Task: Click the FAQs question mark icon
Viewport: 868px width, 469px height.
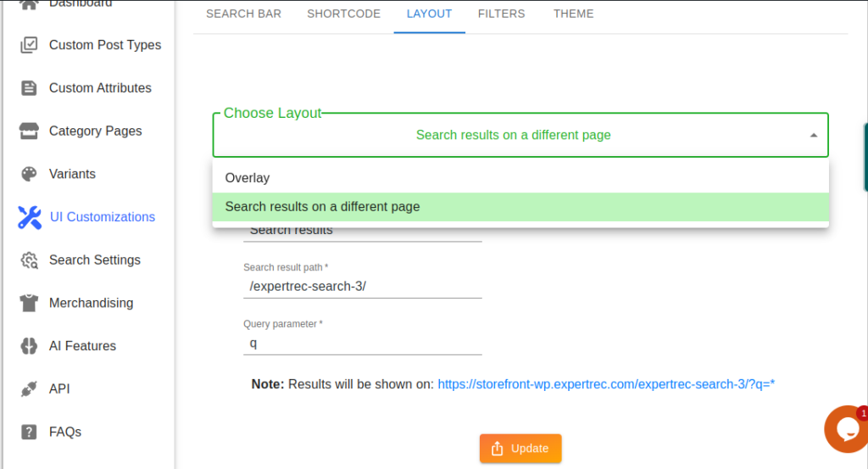Action: [x=29, y=432]
